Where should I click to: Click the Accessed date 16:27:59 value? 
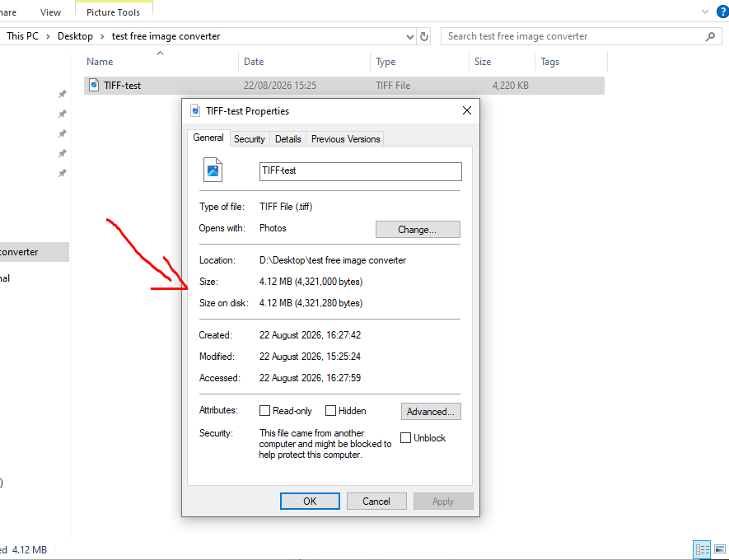[310, 378]
